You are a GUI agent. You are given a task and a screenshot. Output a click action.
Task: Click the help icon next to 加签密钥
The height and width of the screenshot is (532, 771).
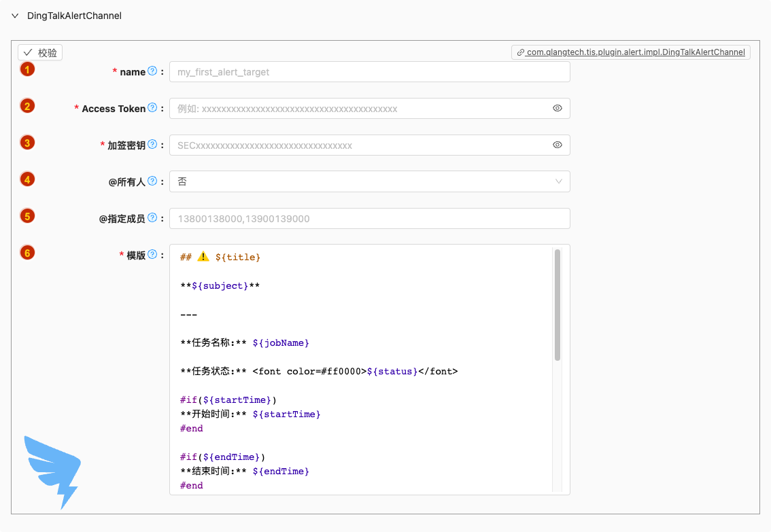(152, 145)
